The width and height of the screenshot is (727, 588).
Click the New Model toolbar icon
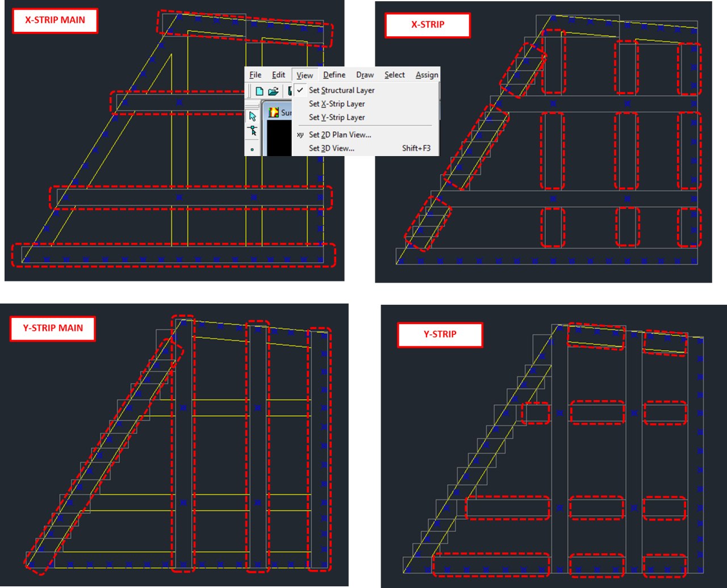(x=260, y=91)
